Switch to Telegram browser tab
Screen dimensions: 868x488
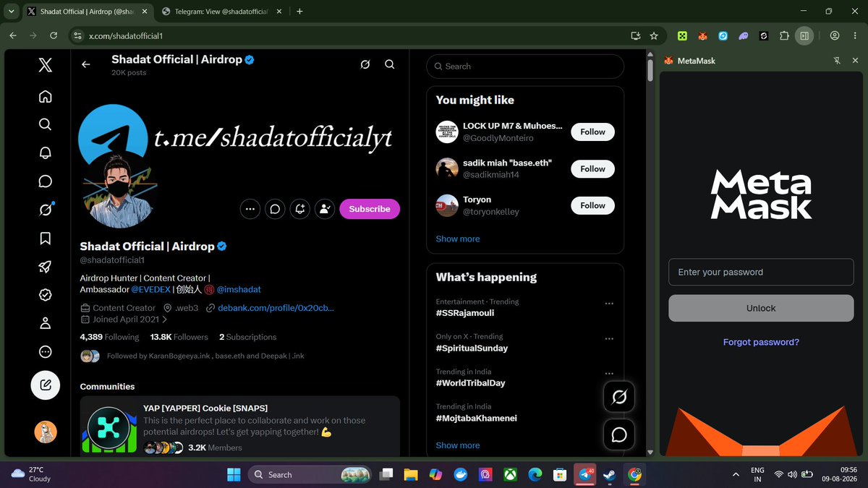[x=221, y=11]
